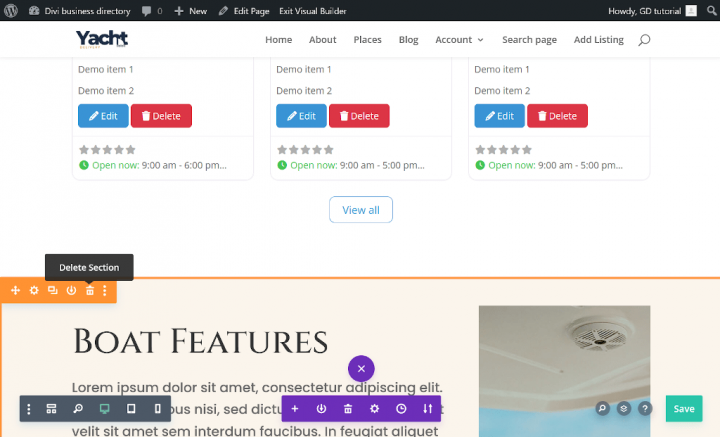Click the move section arrows icon
The height and width of the screenshot is (437, 720).
pyautogui.click(x=15, y=291)
